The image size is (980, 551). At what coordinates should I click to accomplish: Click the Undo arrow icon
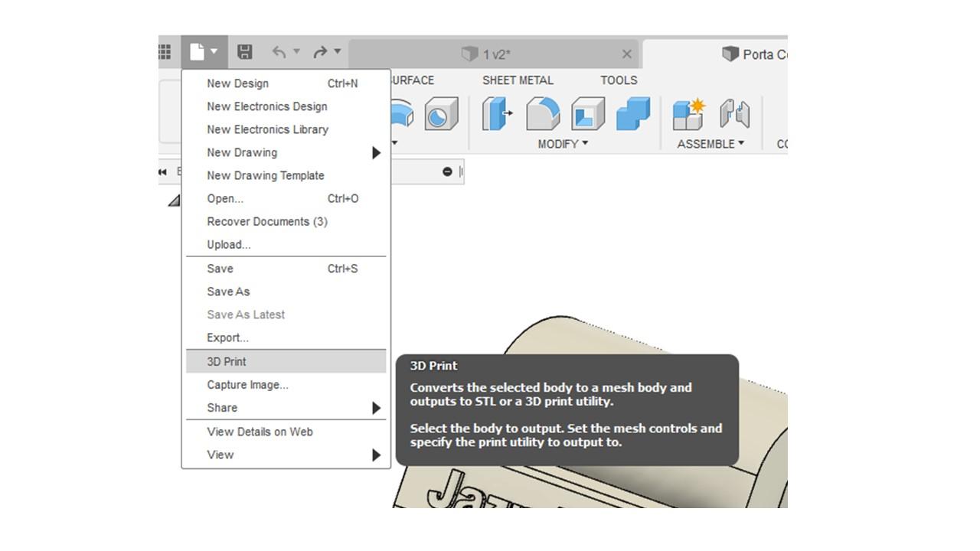click(x=279, y=52)
